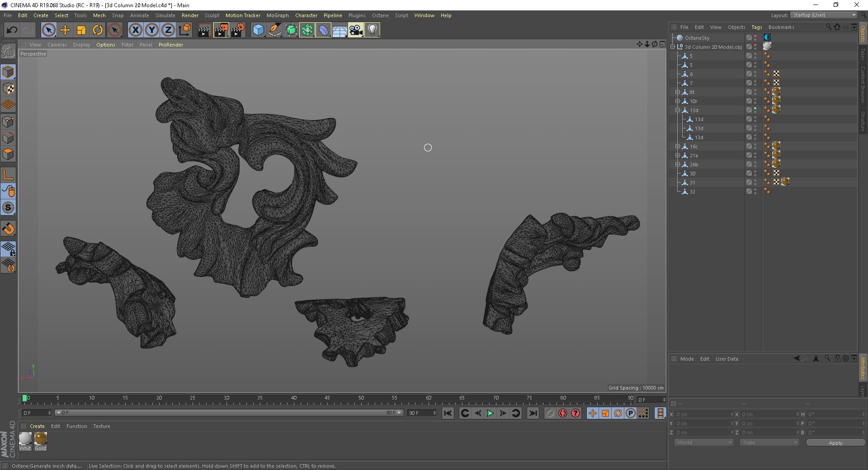Select the Scale tool in the top toolbar
The width and height of the screenshot is (868, 470).
pyautogui.click(x=81, y=30)
